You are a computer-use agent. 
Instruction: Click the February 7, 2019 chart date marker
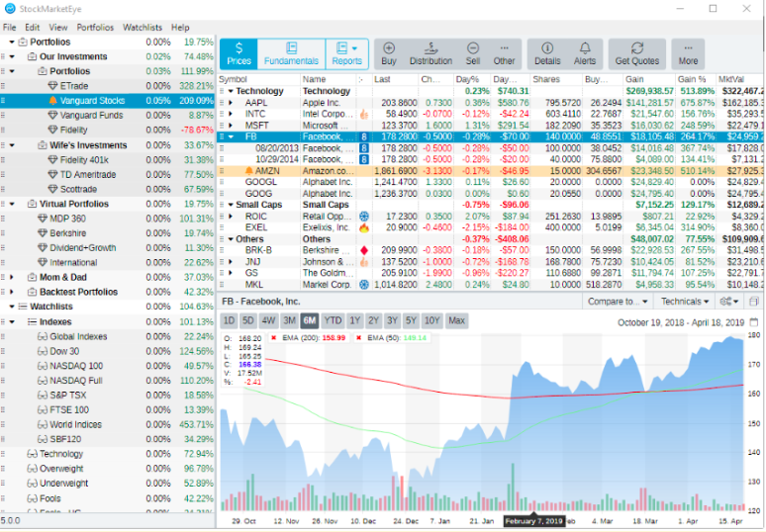point(534,521)
